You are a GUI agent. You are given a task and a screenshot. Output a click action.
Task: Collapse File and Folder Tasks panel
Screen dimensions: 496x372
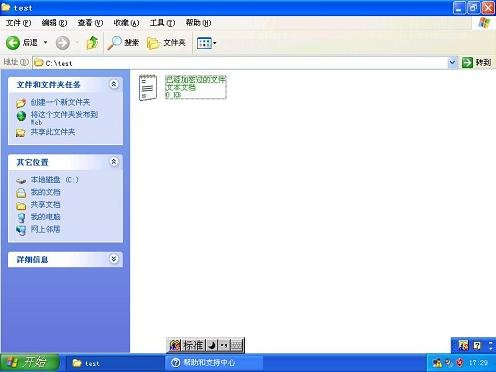point(114,84)
